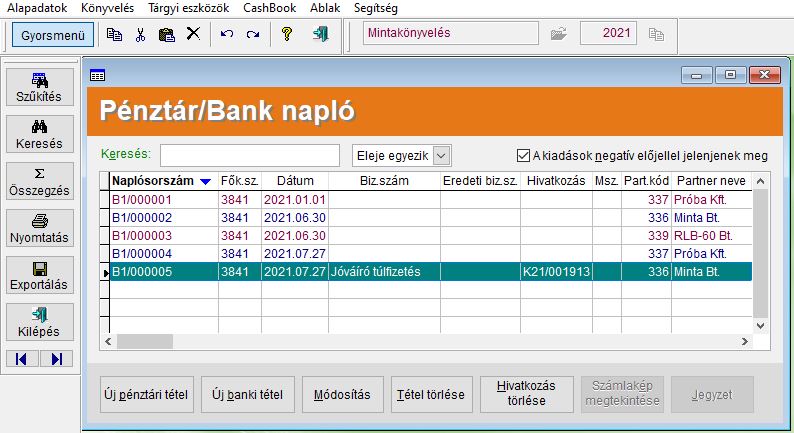Jump to last record arrow
Viewport: 794px width, 433px height.
pyautogui.click(x=56, y=359)
